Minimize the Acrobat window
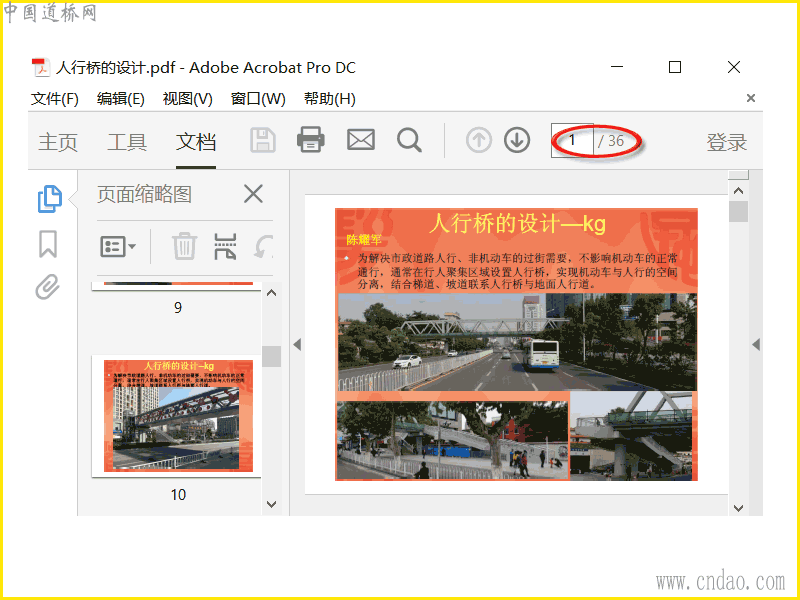This screenshot has height=600, width=800. pyautogui.click(x=617, y=67)
